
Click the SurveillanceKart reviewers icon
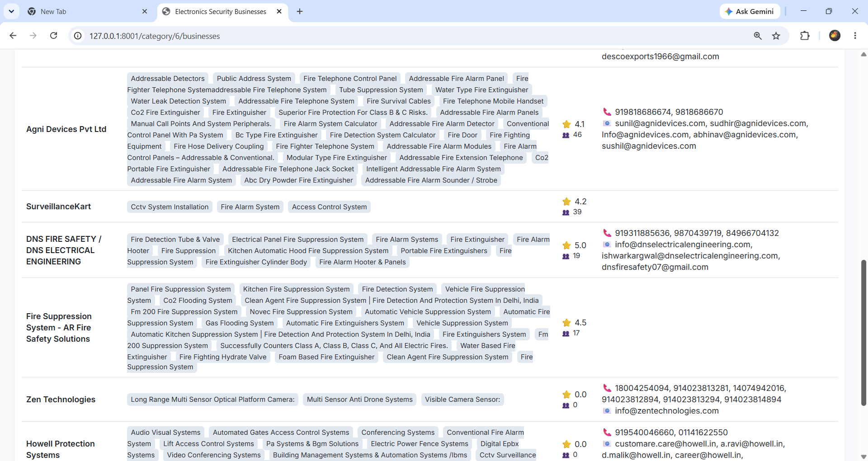(x=566, y=212)
